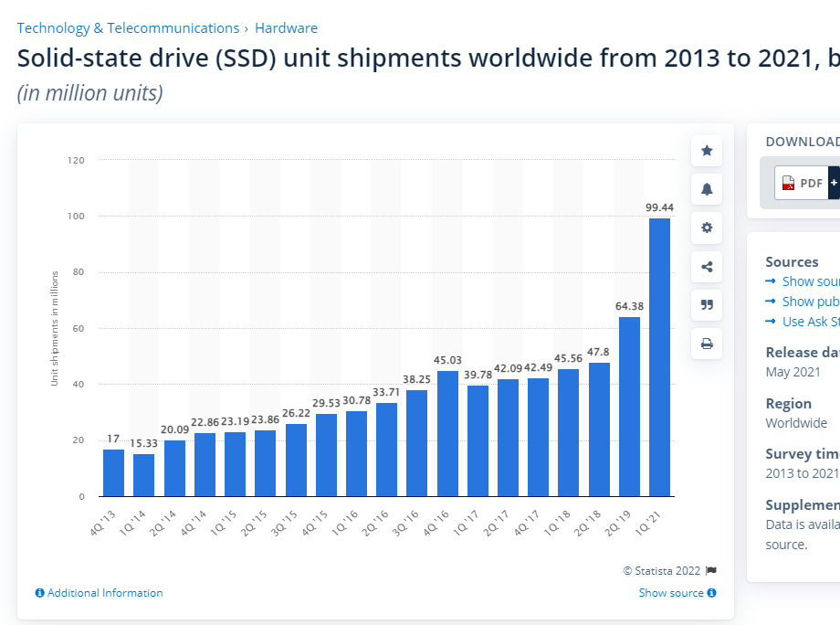Click the Sources heading in sidebar
Screen dimensions: 840x625
[792, 262]
